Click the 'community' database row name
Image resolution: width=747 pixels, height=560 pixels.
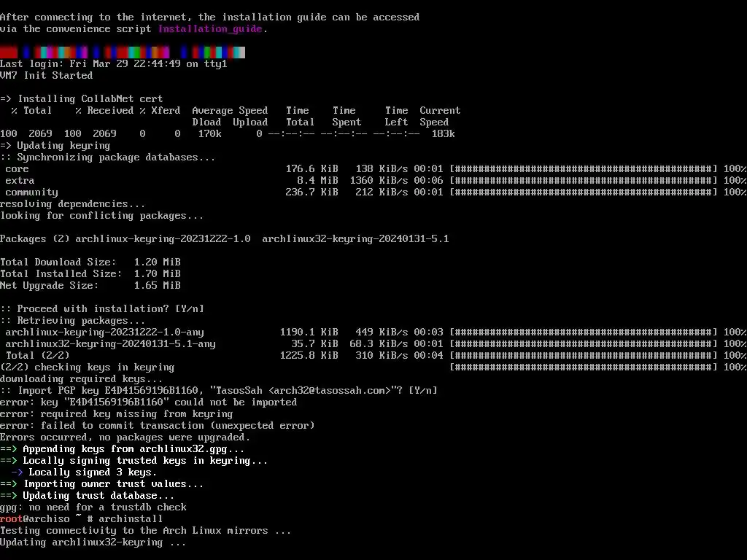[32, 192]
